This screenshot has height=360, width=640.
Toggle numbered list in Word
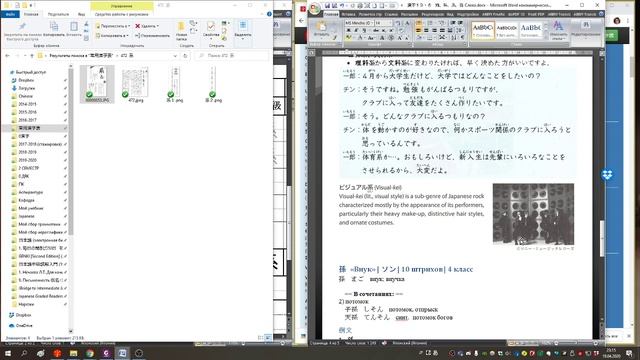(x=430, y=23)
